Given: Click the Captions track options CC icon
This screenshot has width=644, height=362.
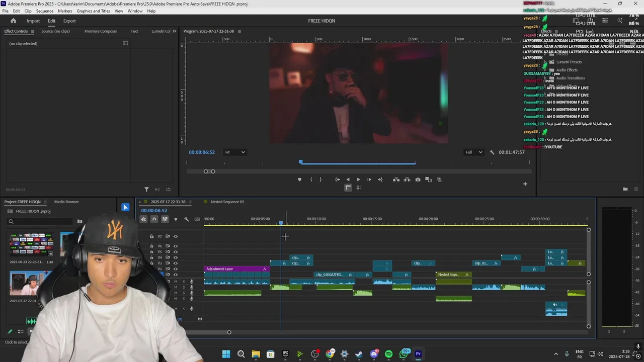Looking at the screenshot, I should (x=197, y=219).
